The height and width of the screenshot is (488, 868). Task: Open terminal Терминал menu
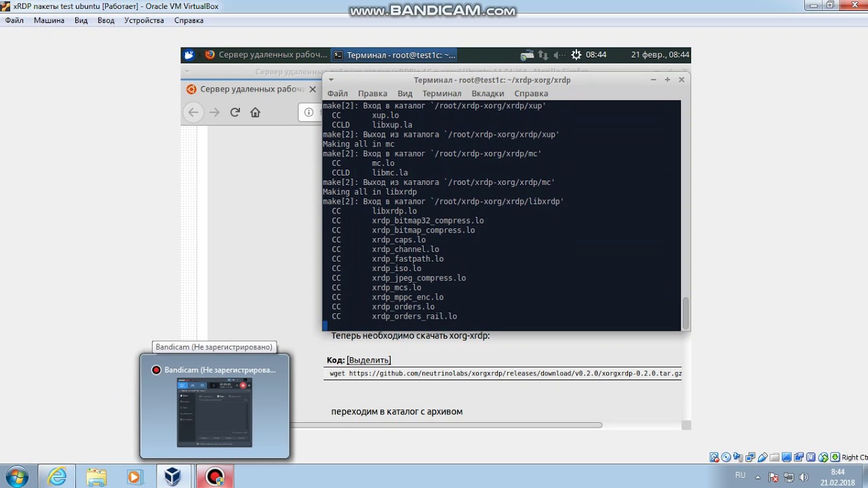[x=441, y=94]
